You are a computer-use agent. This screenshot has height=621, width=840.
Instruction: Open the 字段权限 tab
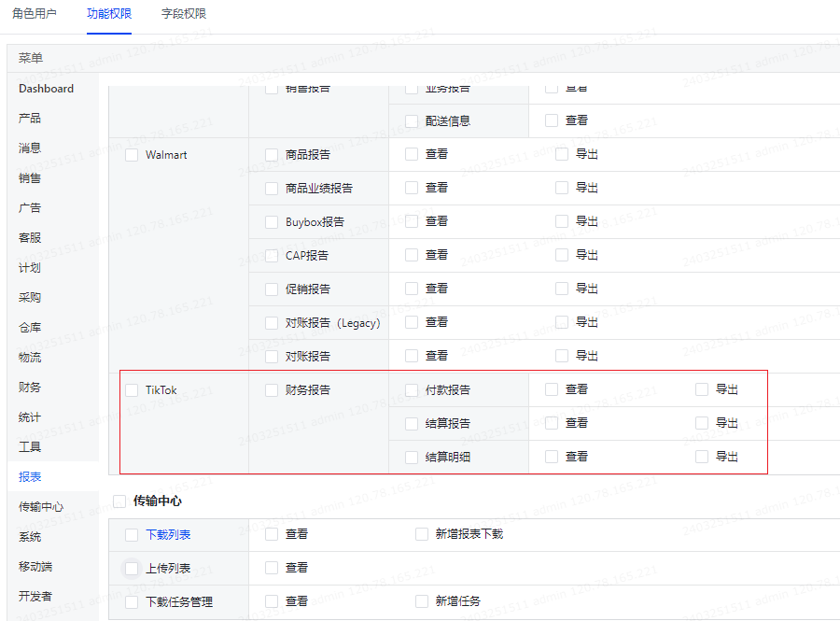point(184,14)
